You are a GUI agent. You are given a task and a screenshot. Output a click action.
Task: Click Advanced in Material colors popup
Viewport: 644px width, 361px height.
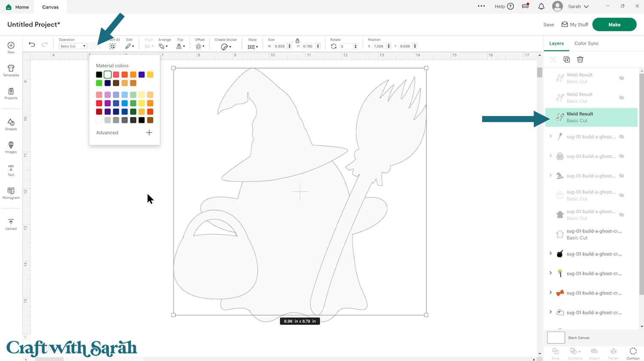tap(107, 133)
